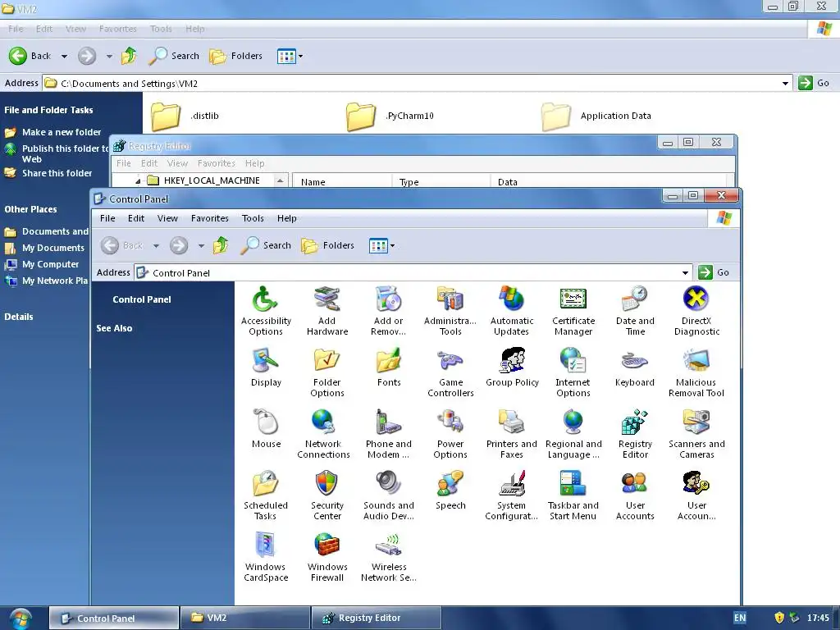Open Wireless Network Setup icon
Image resolution: width=840 pixels, height=630 pixels.
(x=388, y=557)
